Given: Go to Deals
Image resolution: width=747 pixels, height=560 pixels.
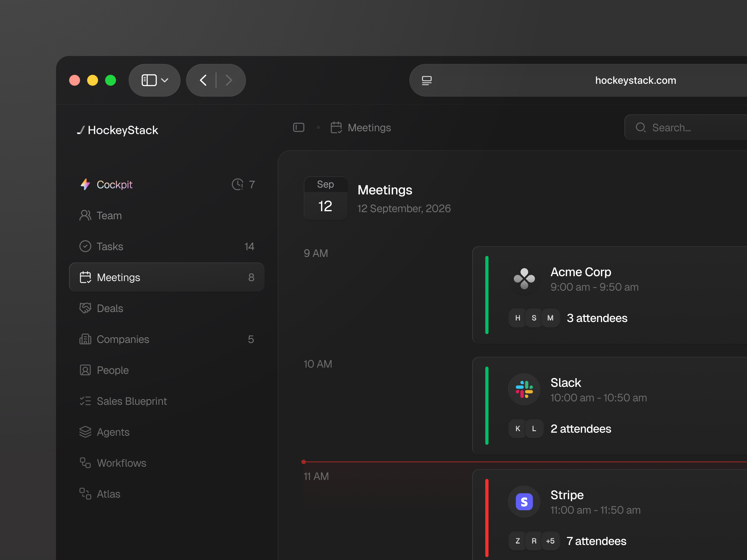Looking at the screenshot, I should [166, 308].
